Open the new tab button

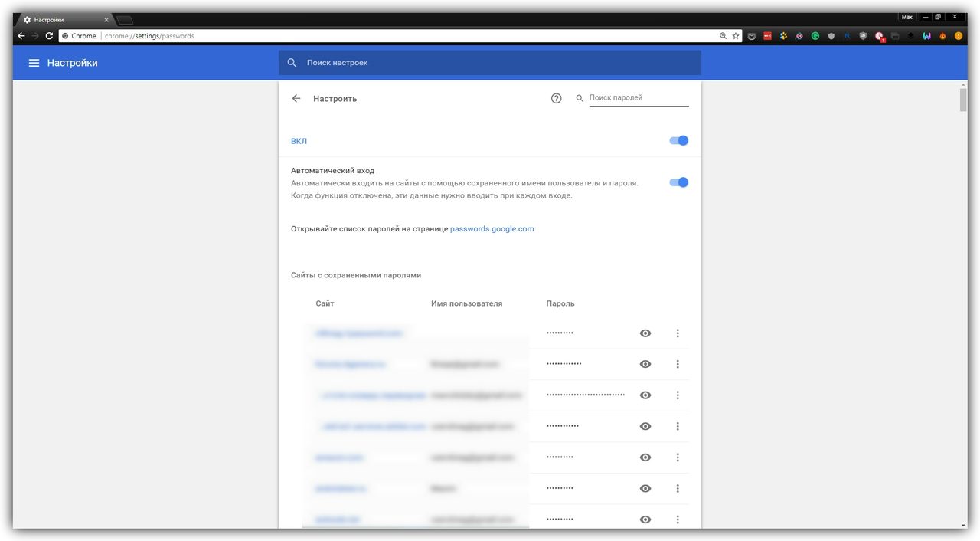point(125,20)
